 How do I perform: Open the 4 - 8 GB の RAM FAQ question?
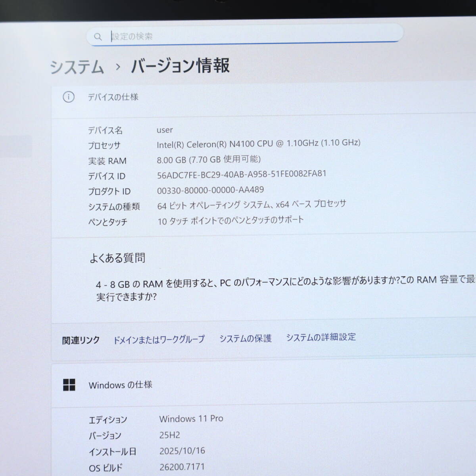tap(286, 288)
